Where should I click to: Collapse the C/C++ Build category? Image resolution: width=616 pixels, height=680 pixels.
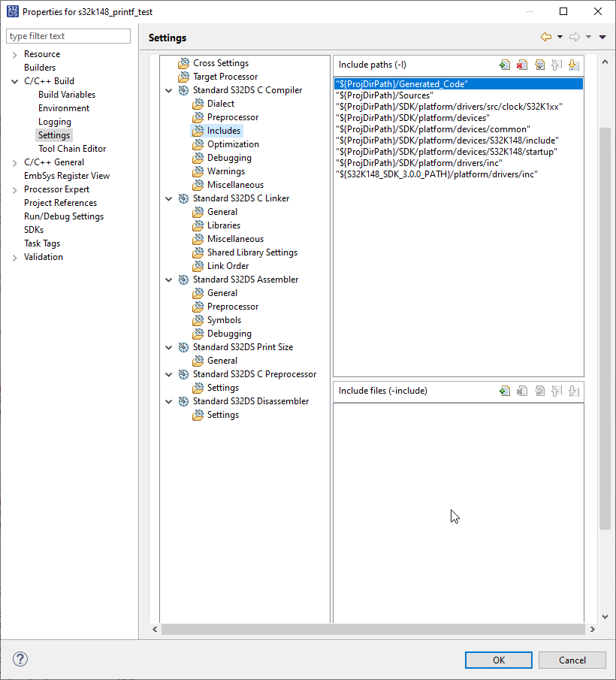[14, 82]
